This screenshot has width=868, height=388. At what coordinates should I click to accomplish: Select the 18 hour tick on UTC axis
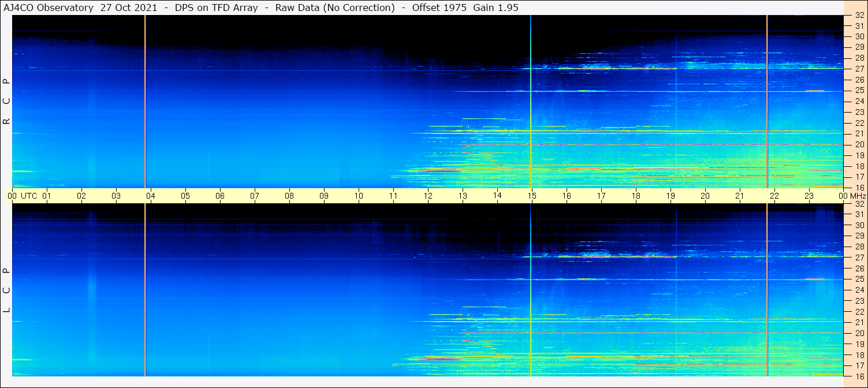[636, 196]
